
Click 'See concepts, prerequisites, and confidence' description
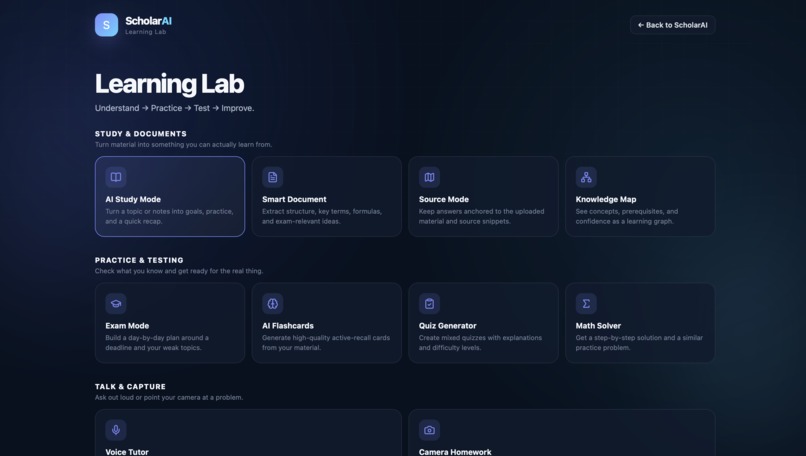[627, 216]
